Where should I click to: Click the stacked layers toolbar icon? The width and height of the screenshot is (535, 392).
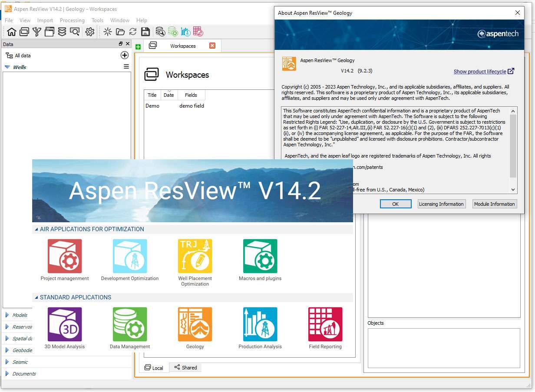62,32
